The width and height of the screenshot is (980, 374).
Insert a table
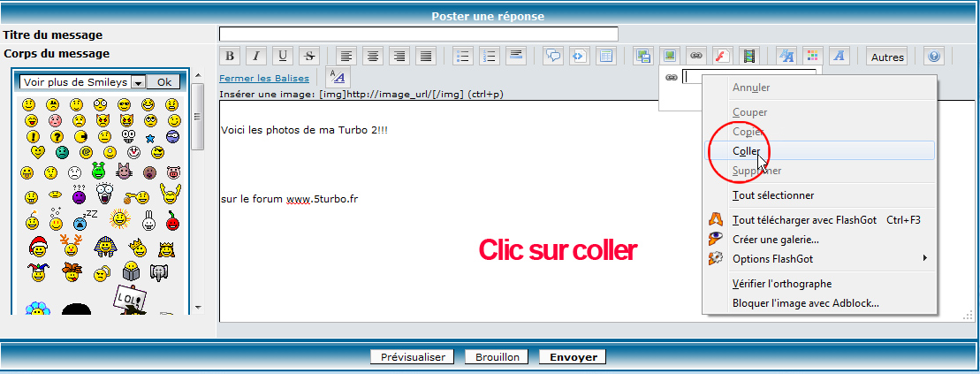point(606,56)
